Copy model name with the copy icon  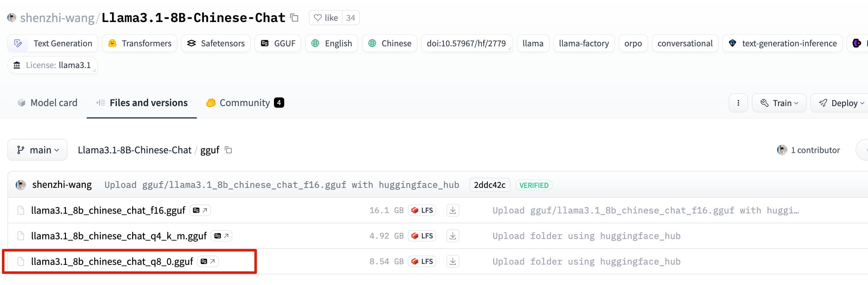click(294, 18)
